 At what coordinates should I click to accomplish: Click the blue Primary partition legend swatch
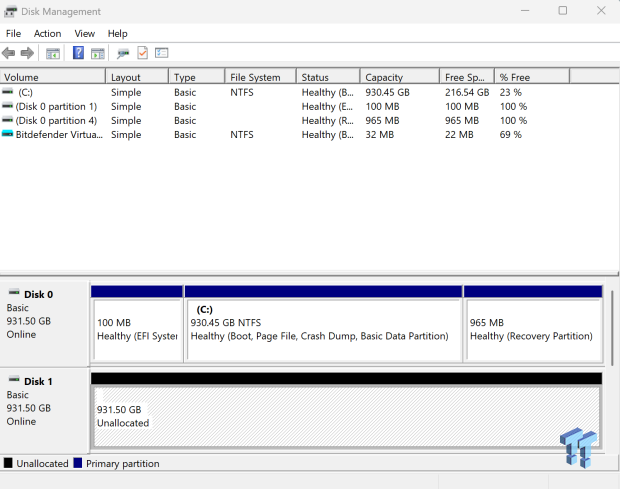[x=78, y=463]
